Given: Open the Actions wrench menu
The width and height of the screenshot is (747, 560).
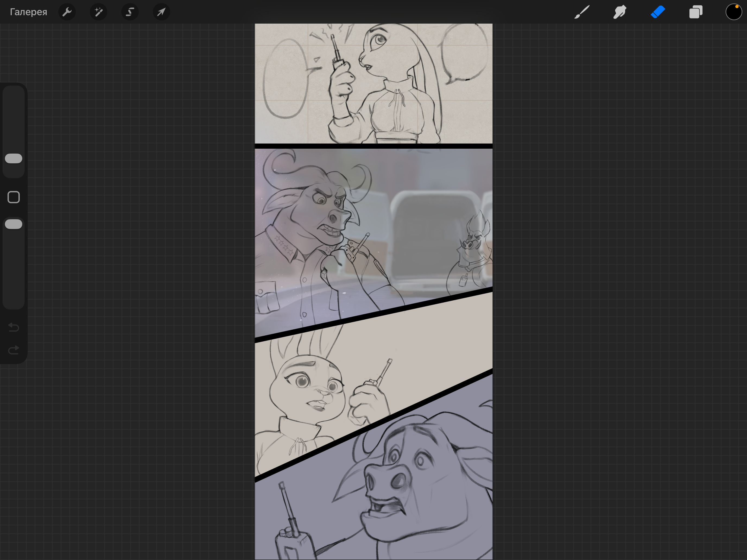Looking at the screenshot, I should pyautogui.click(x=67, y=12).
